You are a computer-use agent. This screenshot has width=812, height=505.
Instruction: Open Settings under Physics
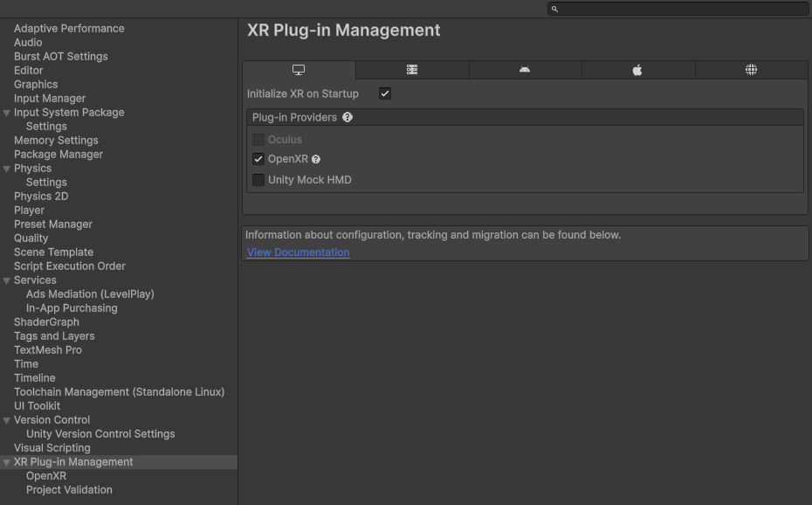(x=46, y=183)
